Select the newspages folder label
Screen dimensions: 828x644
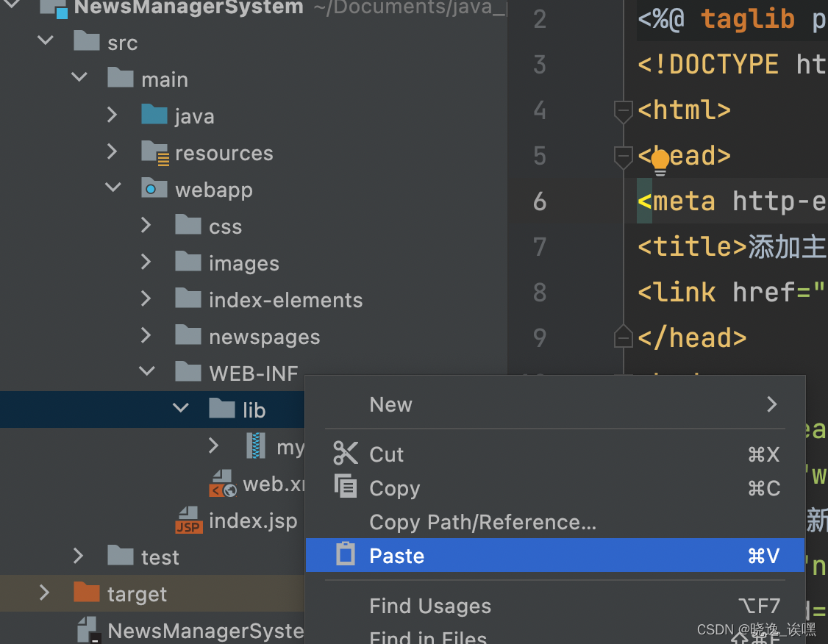265,337
